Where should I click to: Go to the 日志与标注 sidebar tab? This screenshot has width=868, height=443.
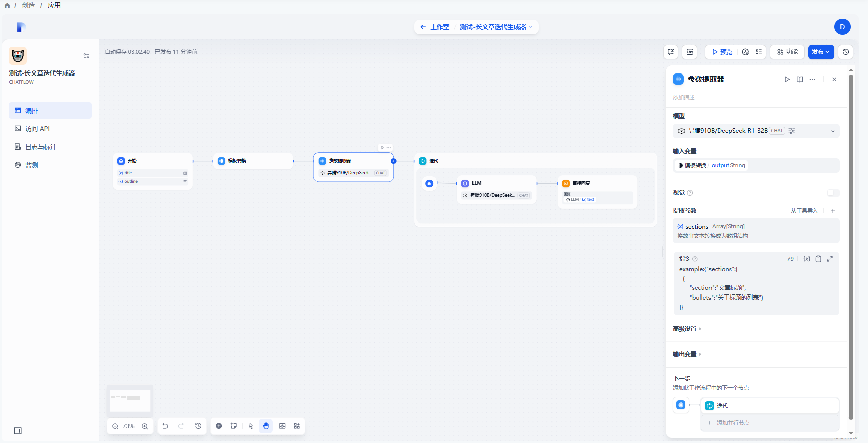pos(41,147)
